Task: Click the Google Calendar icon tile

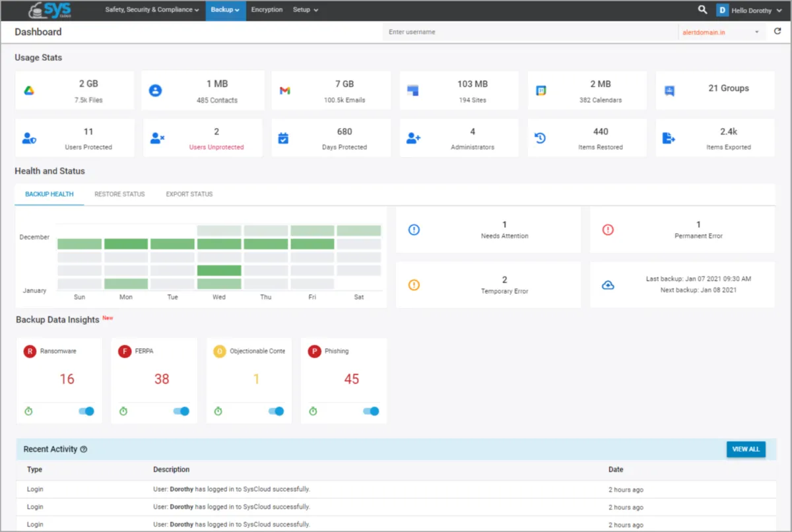Action: coord(541,91)
